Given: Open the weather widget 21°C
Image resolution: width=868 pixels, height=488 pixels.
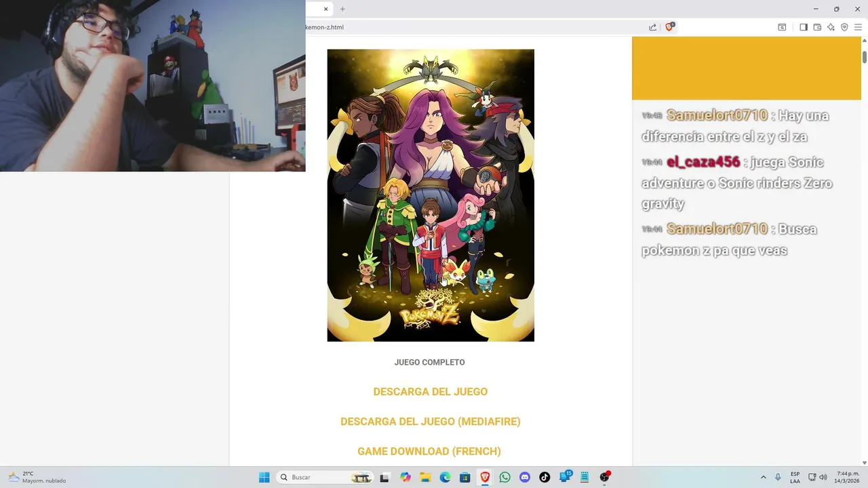Looking at the screenshot, I should (x=37, y=477).
